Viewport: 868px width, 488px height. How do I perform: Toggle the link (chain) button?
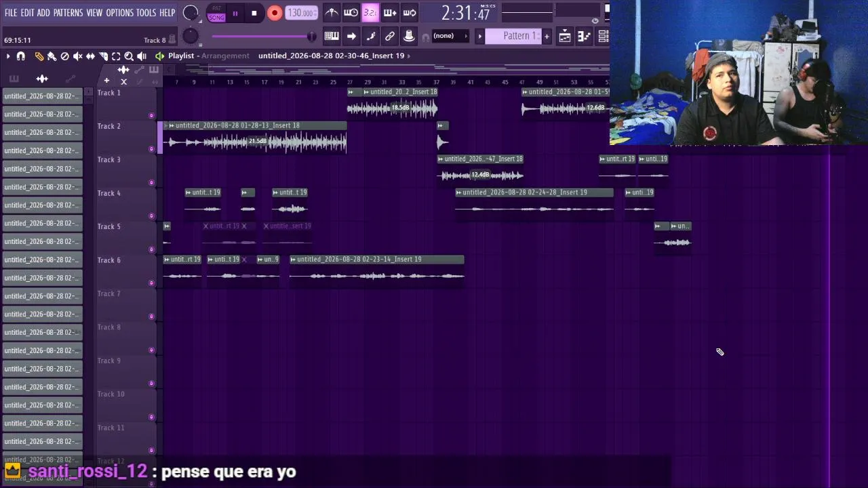coord(390,36)
